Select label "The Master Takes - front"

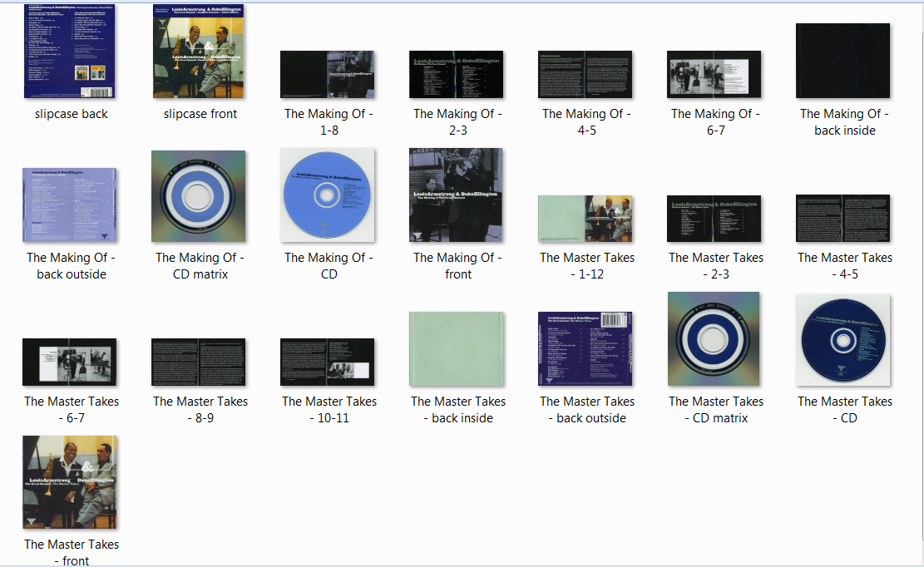[x=72, y=552]
